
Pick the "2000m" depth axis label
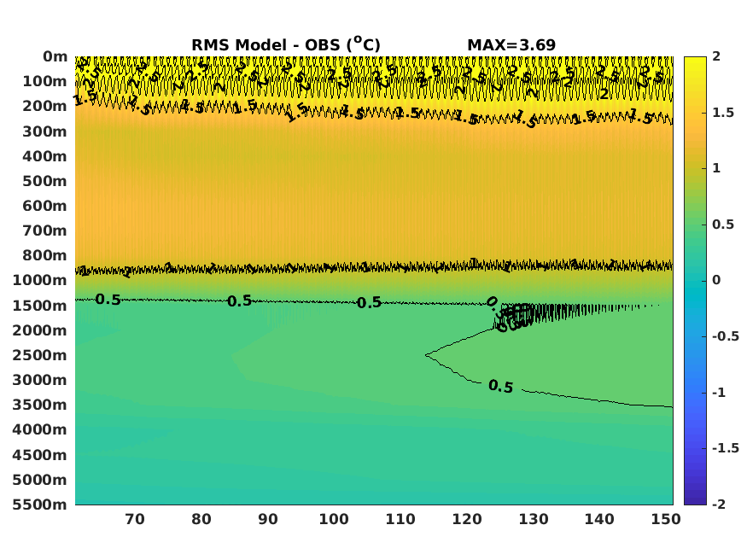[x=39, y=330]
